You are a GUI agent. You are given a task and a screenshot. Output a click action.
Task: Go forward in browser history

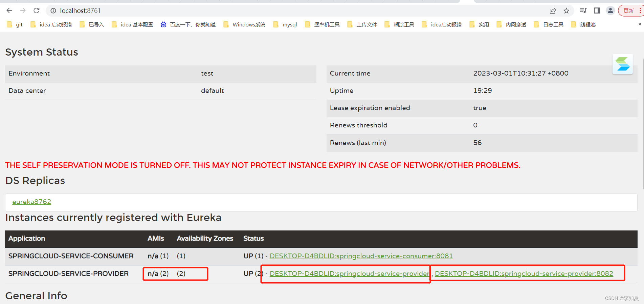coord(23,11)
